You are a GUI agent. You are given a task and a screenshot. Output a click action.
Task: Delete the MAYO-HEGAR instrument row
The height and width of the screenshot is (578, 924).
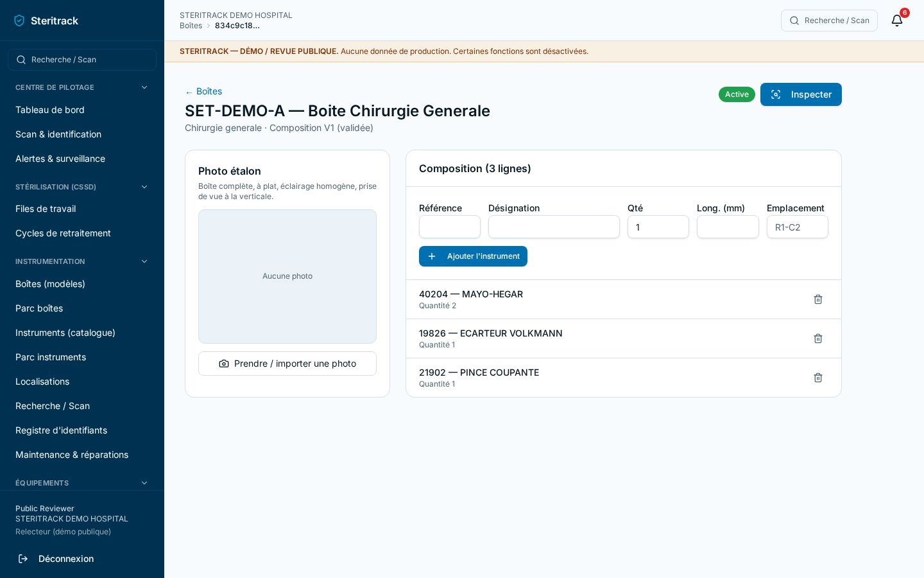click(x=818, y=299)
